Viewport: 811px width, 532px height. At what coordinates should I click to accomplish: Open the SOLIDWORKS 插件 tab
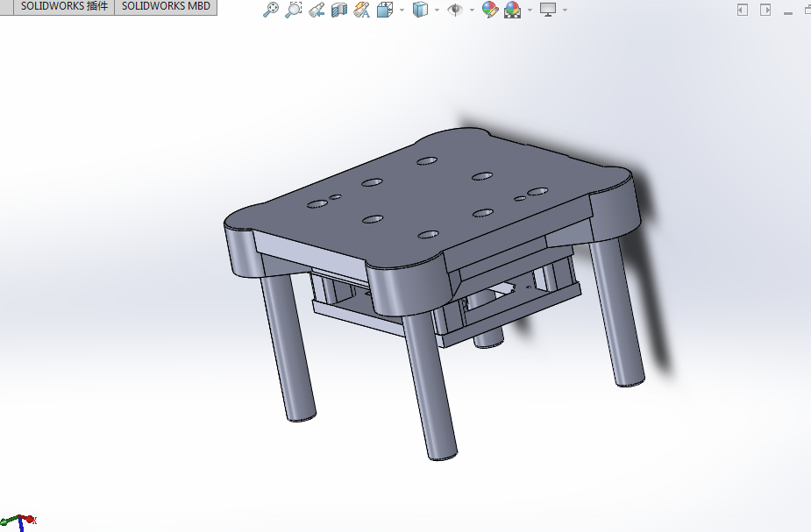[x=64, y=7]
